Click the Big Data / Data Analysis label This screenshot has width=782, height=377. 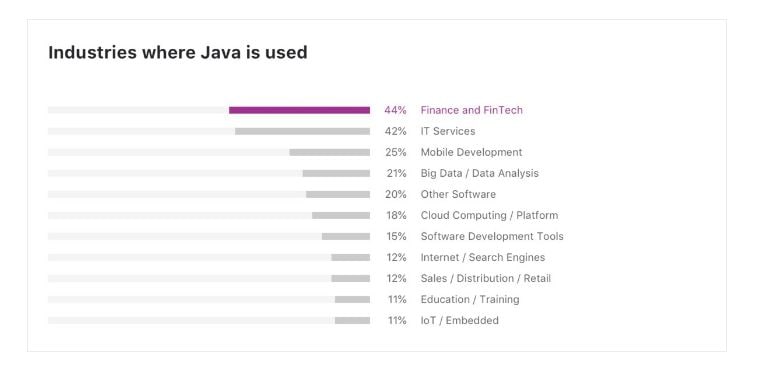pyautogui.click(x=479, y=173)
